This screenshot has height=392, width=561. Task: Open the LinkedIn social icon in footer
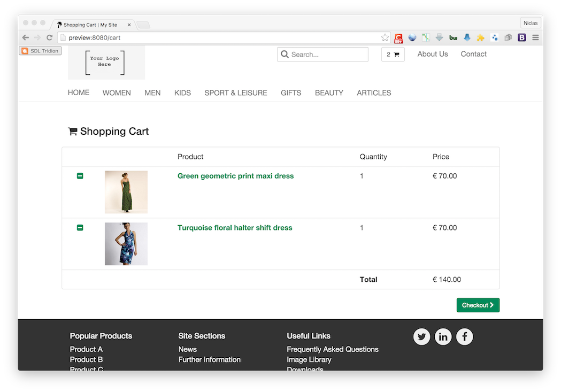click(x=443, y=337)
